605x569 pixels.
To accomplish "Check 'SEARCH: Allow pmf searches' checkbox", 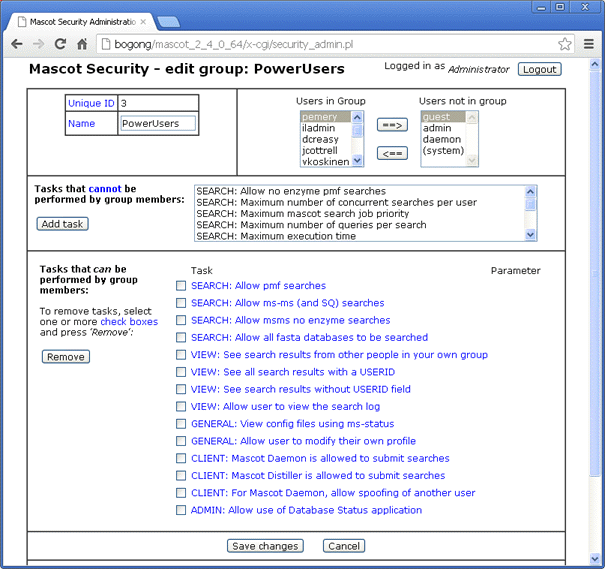I will pyautogui.click(x=181, y=285).
